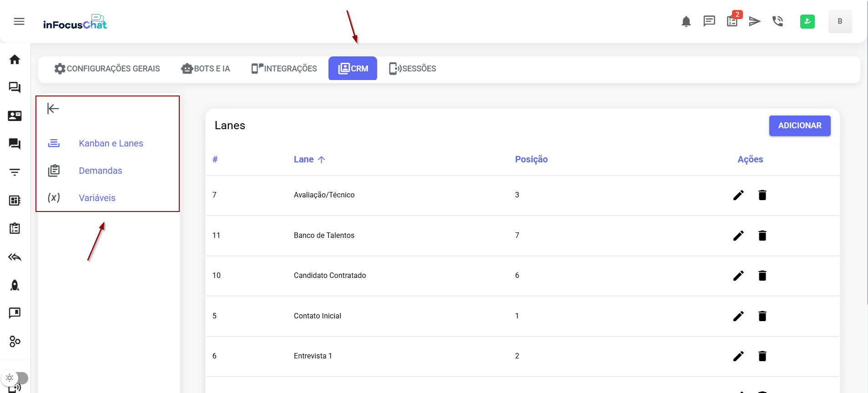This screenshot has width=868, height=393.
Task: Open the rocket icon in sidebar
Action: tap(15, 285)
